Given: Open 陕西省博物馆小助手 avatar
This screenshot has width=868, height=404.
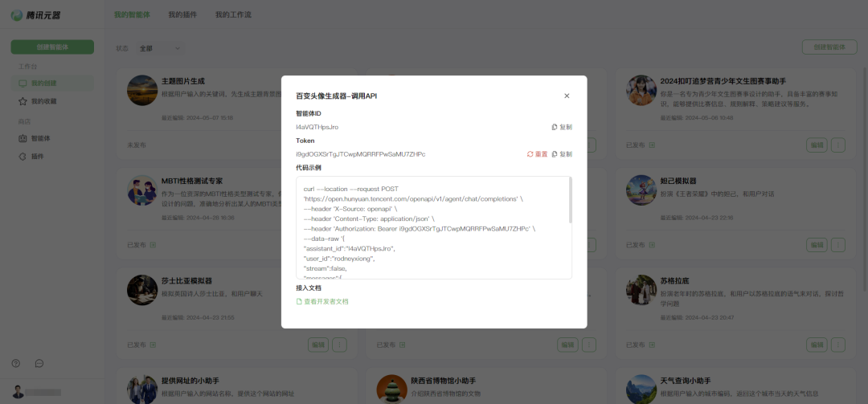Looking at the screenshot, I should pos(392,390).
